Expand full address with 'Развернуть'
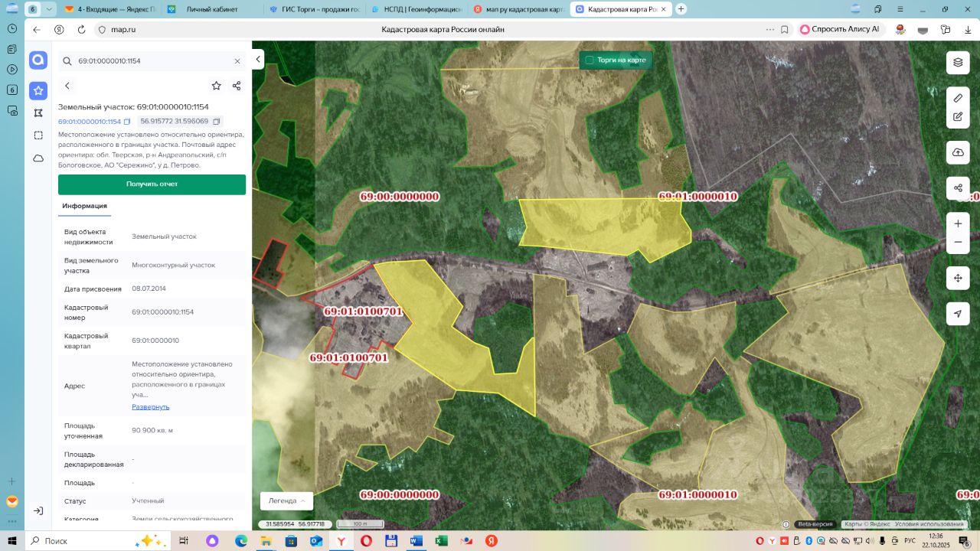This screenshot has width=980, height=551. (x=151, y=406)
